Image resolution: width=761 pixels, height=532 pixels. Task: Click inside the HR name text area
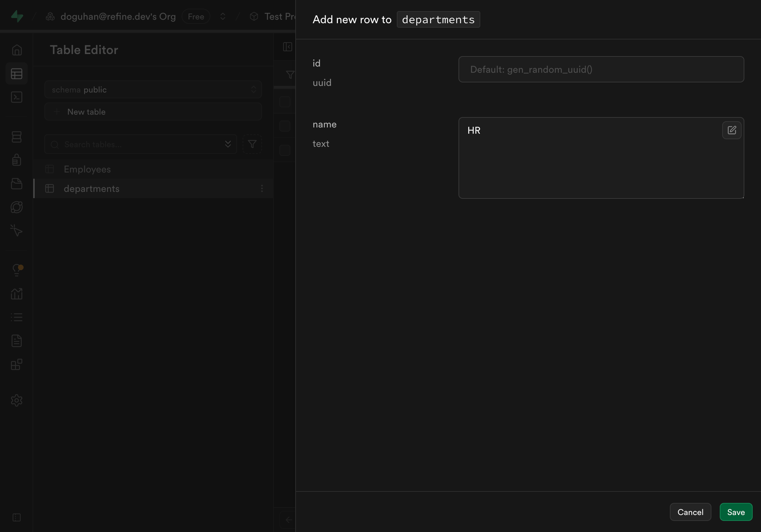pos(589,159)
